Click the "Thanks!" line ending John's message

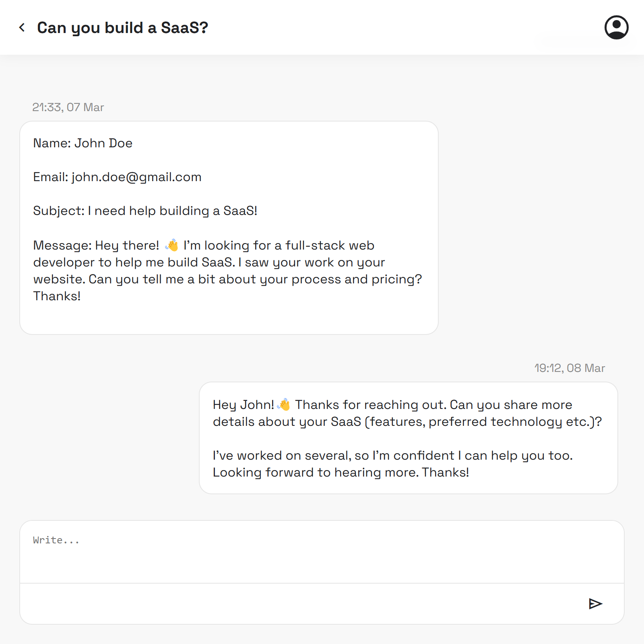point(57,296)
